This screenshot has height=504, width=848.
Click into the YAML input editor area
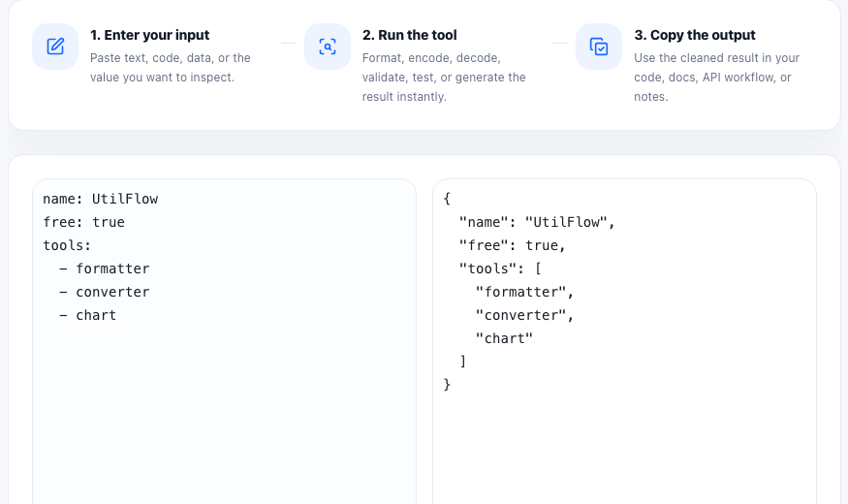click(225, 342)
